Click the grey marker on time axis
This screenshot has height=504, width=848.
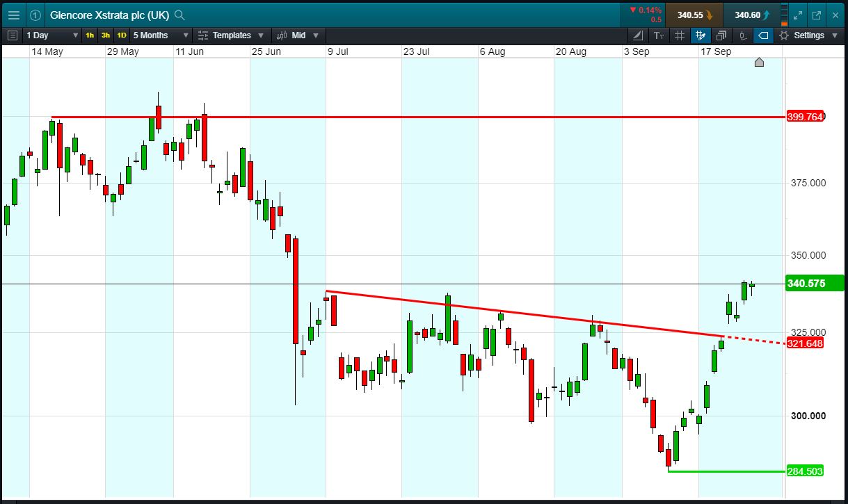click(x=759, y=63)
